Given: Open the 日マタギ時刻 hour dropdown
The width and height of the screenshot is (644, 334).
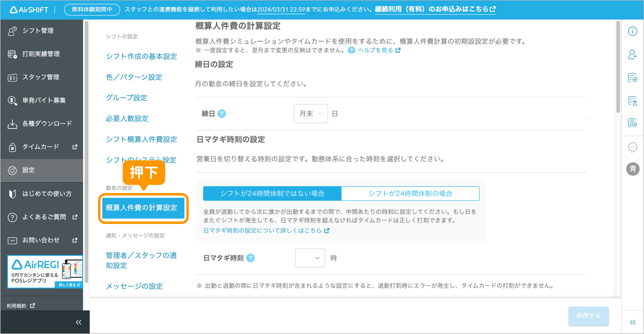Looking at the screenshot, I should [310, 258].
